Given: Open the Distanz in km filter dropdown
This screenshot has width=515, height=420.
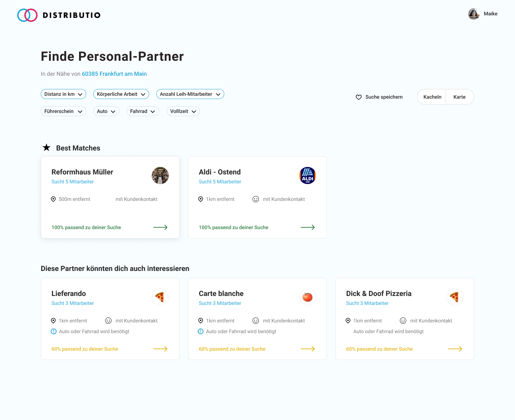Looking at the screenshot, I should pos(63,94).
